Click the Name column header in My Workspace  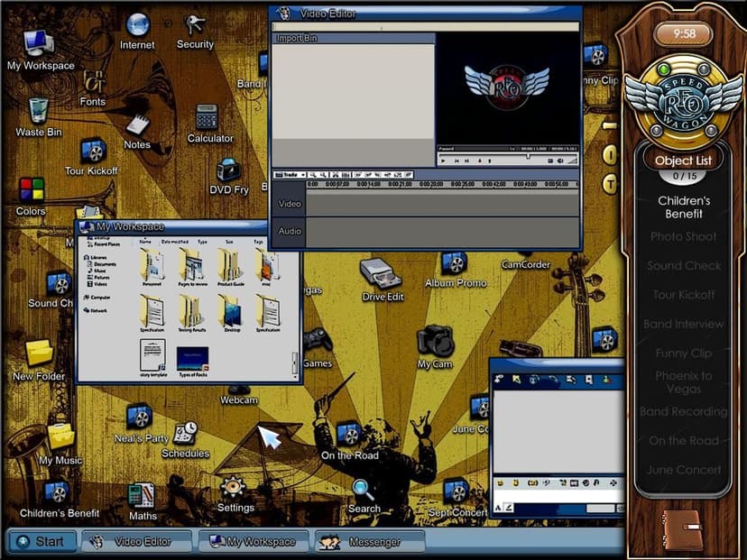pyautogui.click(x=145, y=242)
